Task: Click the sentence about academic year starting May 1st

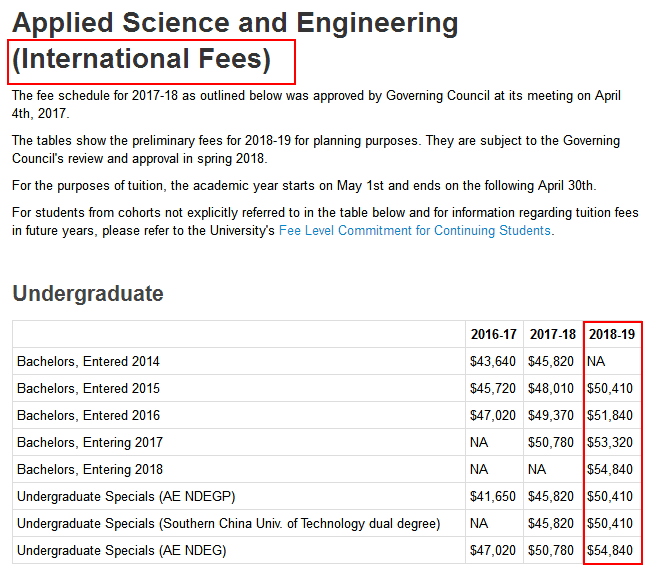Action: coord(304,186)
